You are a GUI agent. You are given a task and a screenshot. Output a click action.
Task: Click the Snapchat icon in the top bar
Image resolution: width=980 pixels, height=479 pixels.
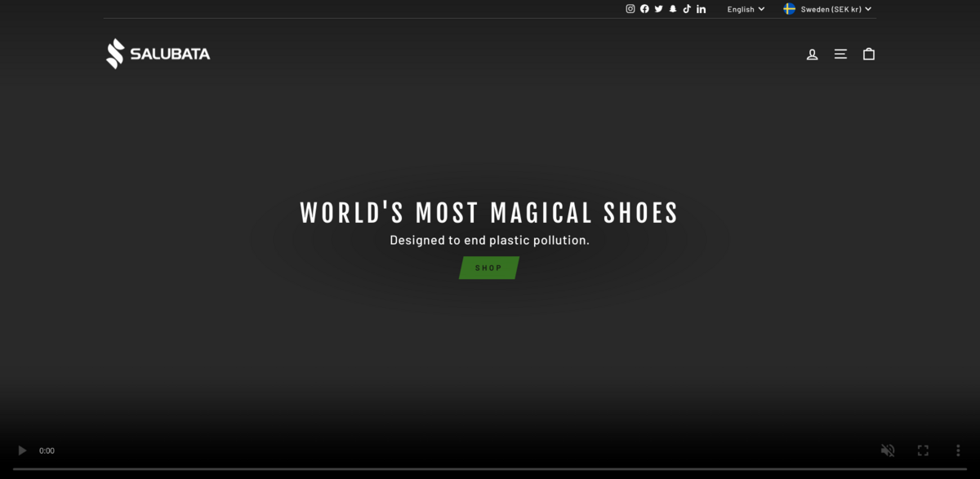(x=672, y=9)
